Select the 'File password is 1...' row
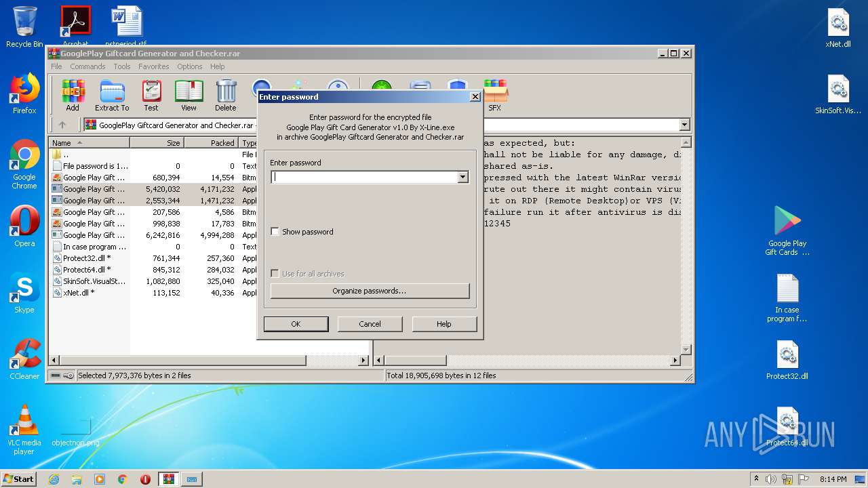The height and width of the screenshot is (488, 868). point(153,166)
